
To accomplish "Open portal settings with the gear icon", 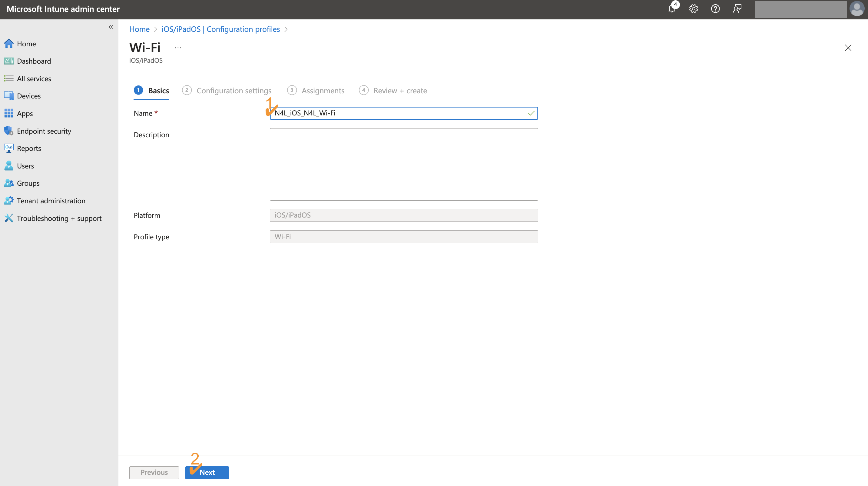I will coord(693,9).
